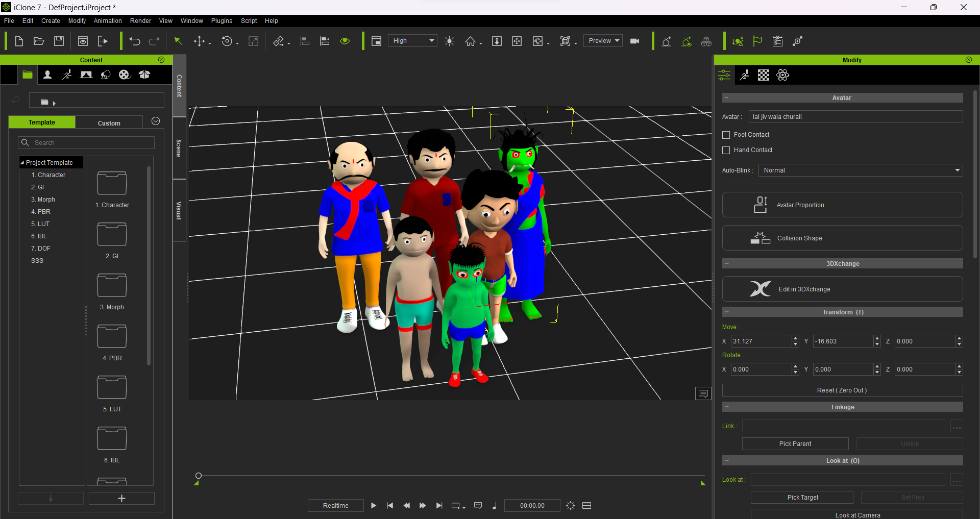Open the Auto-Blink Normal dropdown

point(860,170)
